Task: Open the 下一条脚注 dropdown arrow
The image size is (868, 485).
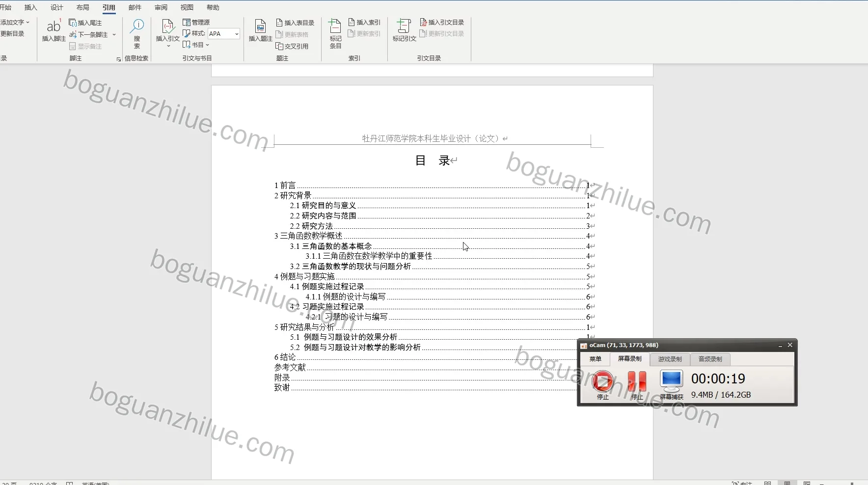Action: point(114,34)
